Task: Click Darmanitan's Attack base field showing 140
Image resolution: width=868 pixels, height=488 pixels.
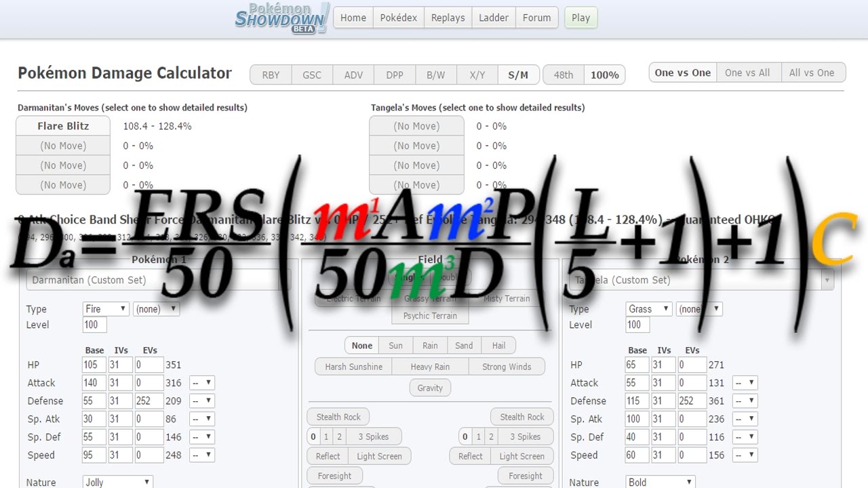Action: point(95,383)
